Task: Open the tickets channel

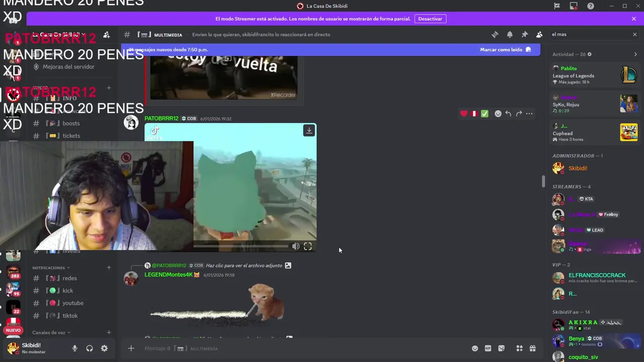Action: tap(70, 136)
